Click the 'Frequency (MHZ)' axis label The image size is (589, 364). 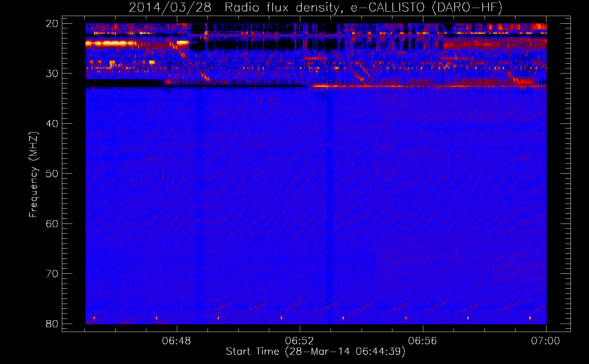(x=33, y=174)
